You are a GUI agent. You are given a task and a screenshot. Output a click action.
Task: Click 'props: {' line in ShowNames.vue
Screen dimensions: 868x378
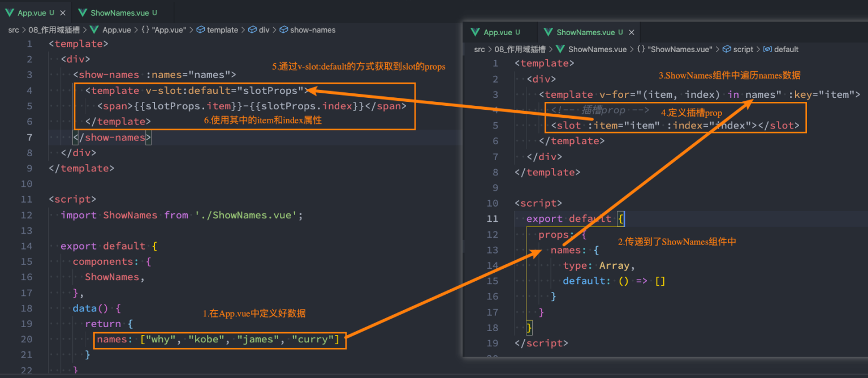coord(563,234)
